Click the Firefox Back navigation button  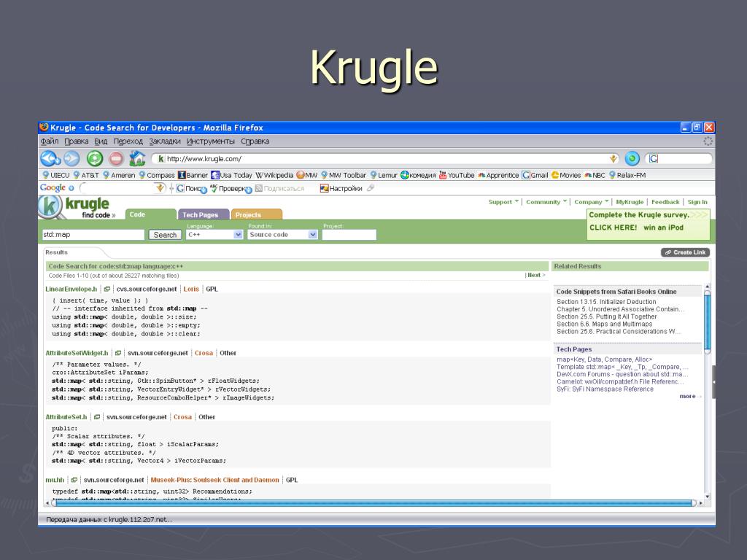50,158
